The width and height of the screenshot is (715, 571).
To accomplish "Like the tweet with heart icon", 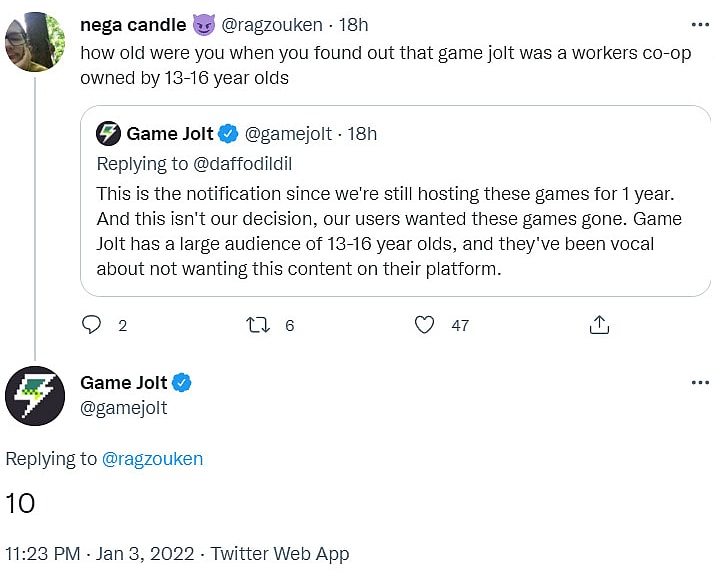I will click(425, 325).
